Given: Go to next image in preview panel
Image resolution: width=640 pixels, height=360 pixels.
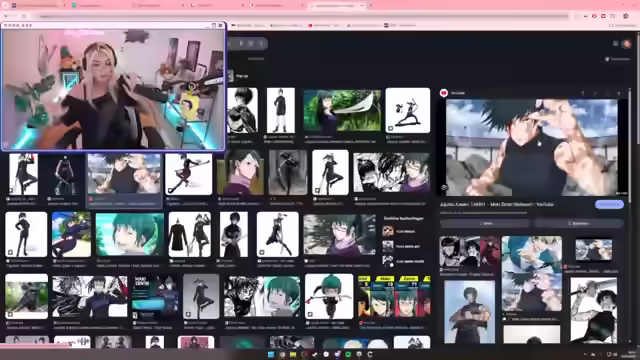Looking at the screenshot, I should tap(595, 93).
